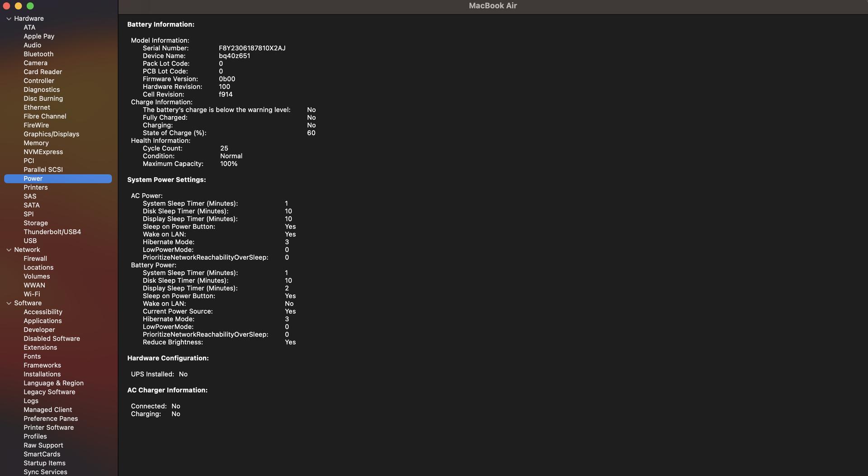
Task: Open Printers under Hardware
Action: point(36,187)
